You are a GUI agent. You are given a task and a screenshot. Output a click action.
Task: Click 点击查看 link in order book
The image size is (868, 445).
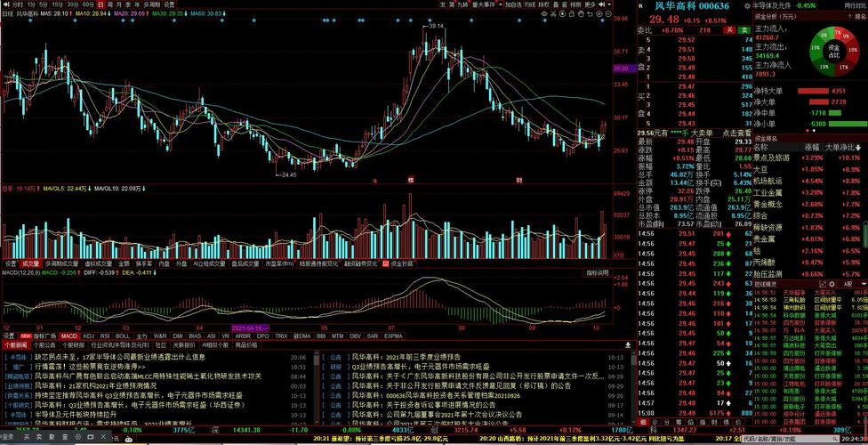736,133
